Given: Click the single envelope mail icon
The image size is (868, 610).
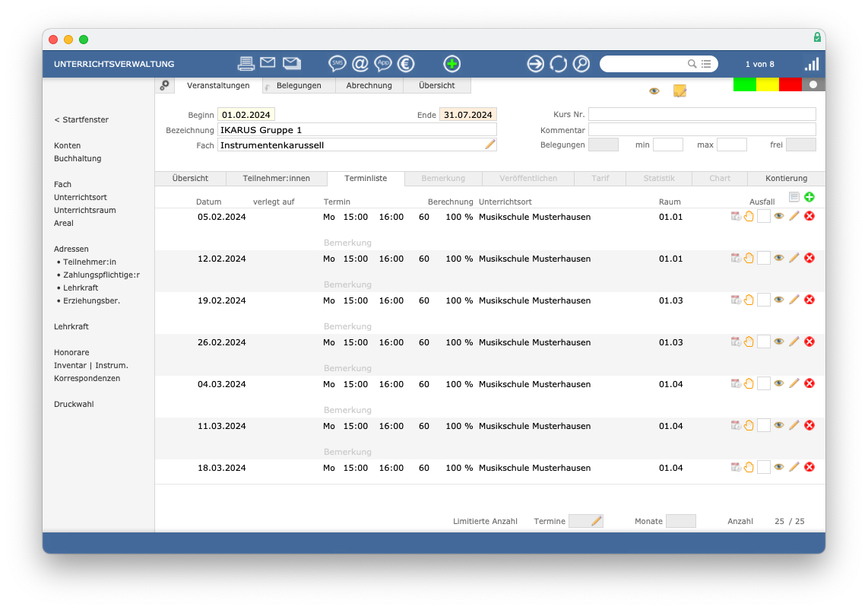Looking at the screenshot, I should [x=268, y=62].
